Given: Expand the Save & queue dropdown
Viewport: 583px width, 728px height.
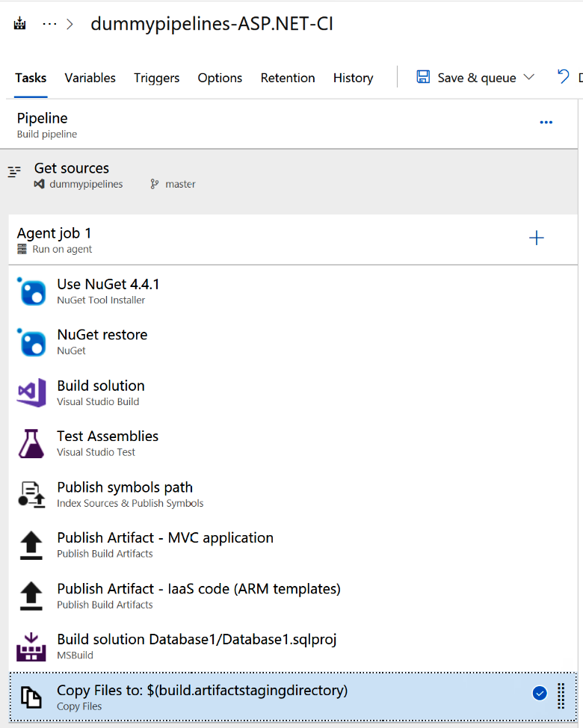Looking at the screenshot, I should [x=529, y=78].
